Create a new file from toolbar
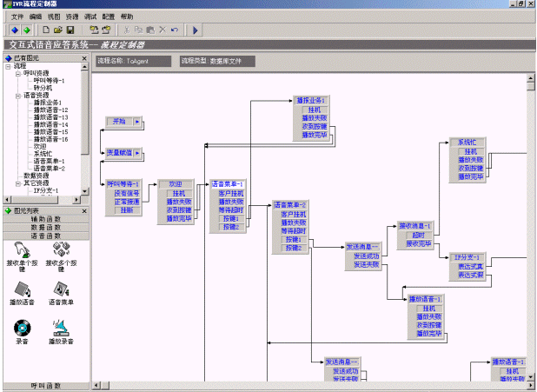The height and width of the screenshot is (392, 537). [x=47, y=30]
